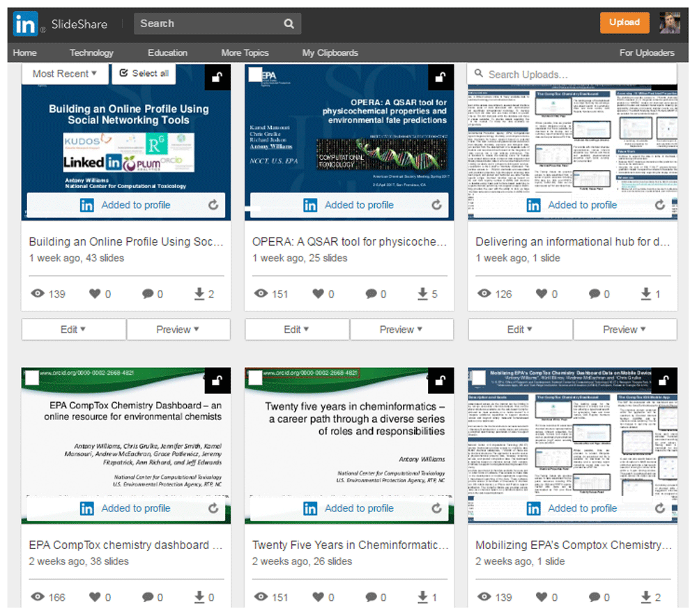The height and width of the screenshot is (616, 697).
Task: Toggle privacy lock on OPERA QSAR tool slide
Action: coord(441,77)
